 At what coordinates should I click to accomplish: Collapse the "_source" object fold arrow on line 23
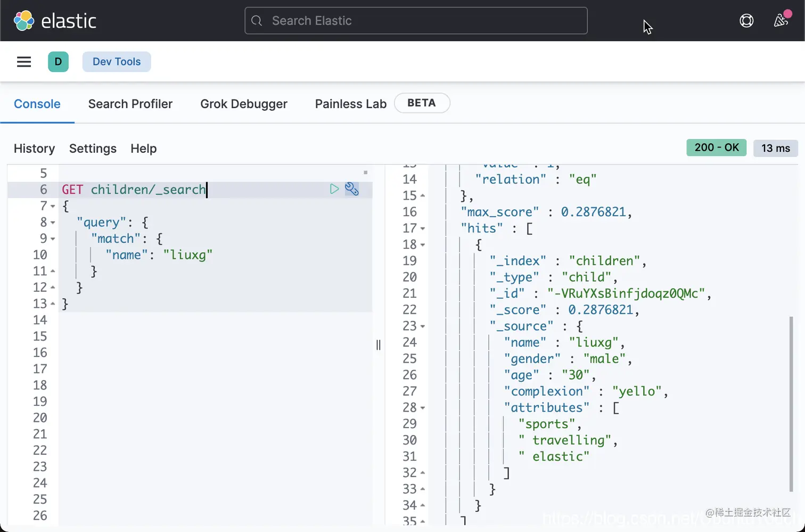click(423, 326)
